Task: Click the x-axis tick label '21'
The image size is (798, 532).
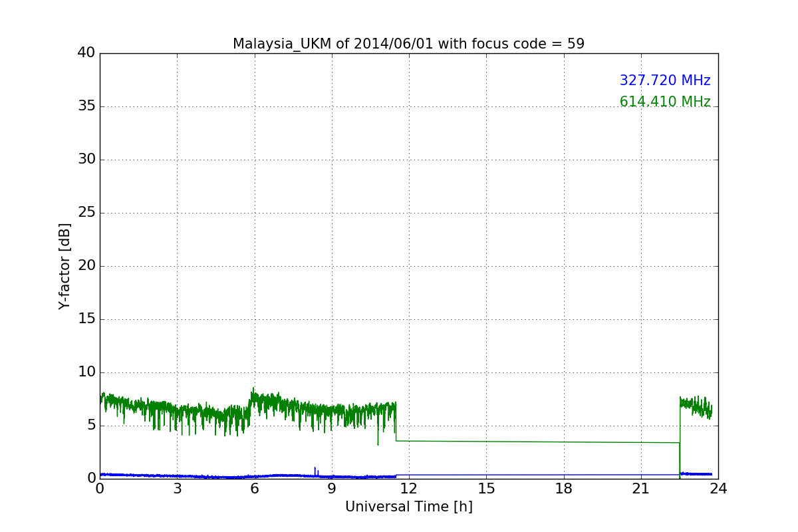Action: click(x=641, y=489)
